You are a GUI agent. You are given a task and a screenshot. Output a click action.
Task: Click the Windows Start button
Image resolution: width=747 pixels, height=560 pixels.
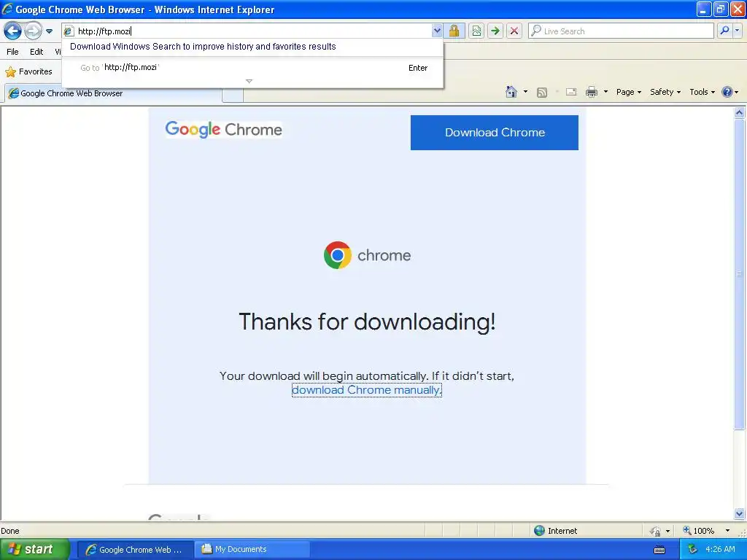(x=34, y=549)
